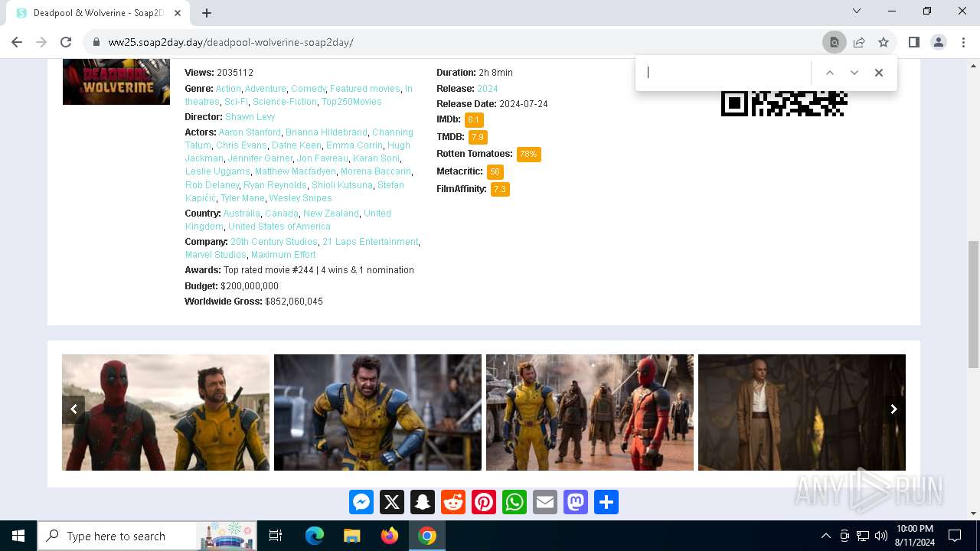Launch Microsoft Edge from taskbar

click(x=315, y=536)
